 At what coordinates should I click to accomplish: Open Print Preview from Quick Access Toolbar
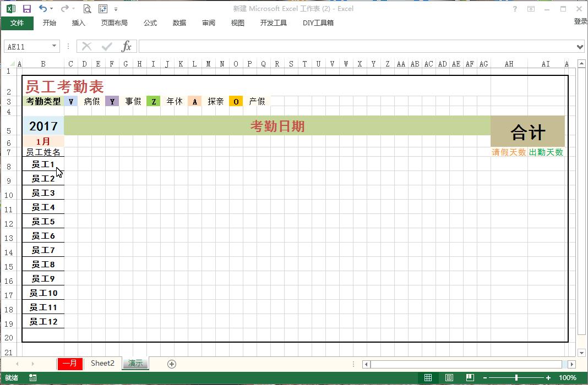(x=87, y=9)
